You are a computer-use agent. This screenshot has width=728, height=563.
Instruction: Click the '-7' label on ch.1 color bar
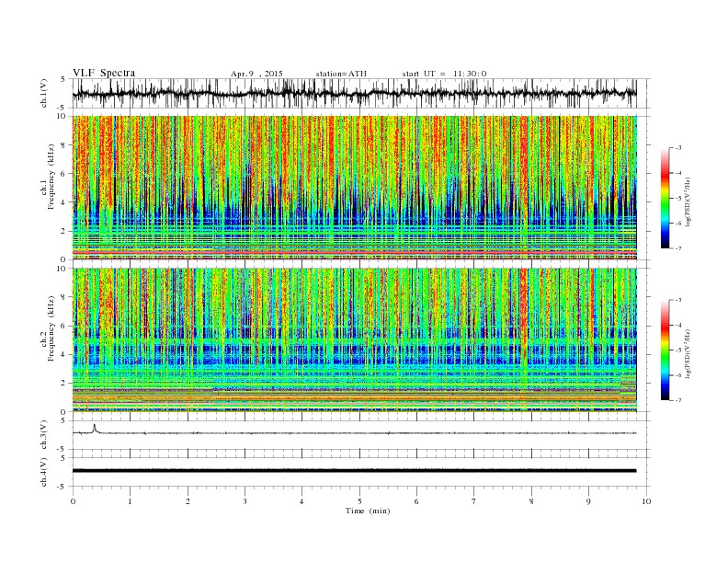click(x=678, y=248)
